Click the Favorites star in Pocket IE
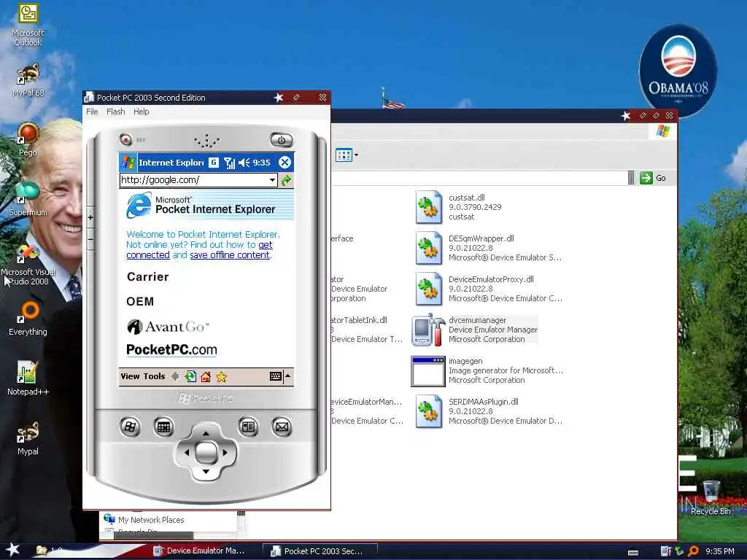This screenshot has height=560, width=747. 221,377
